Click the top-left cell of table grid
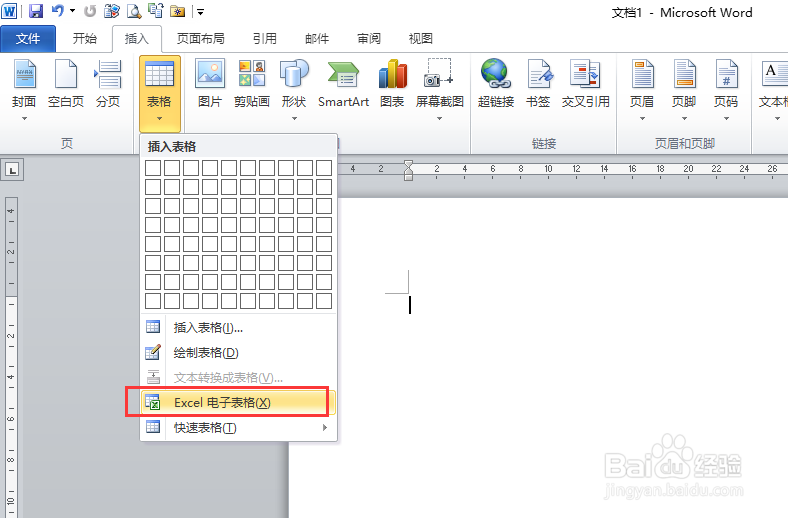Viewport: 788px width, 518px height. click(x=153, y=168)
